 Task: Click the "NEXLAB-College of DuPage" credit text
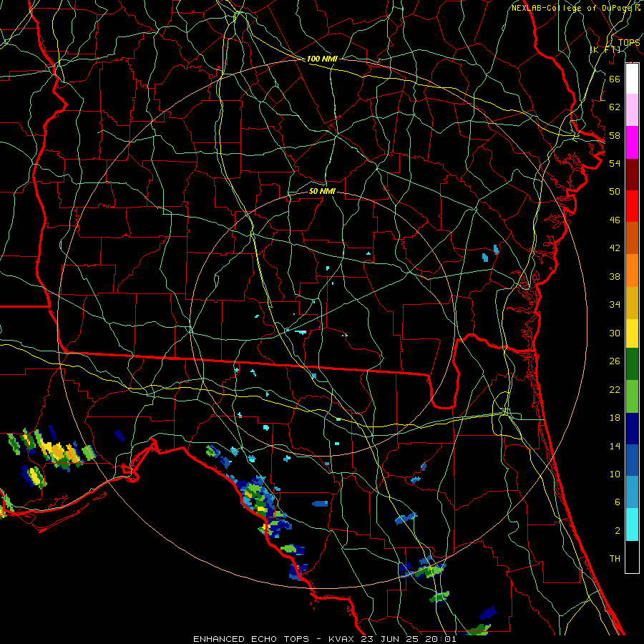click(572, 8)
